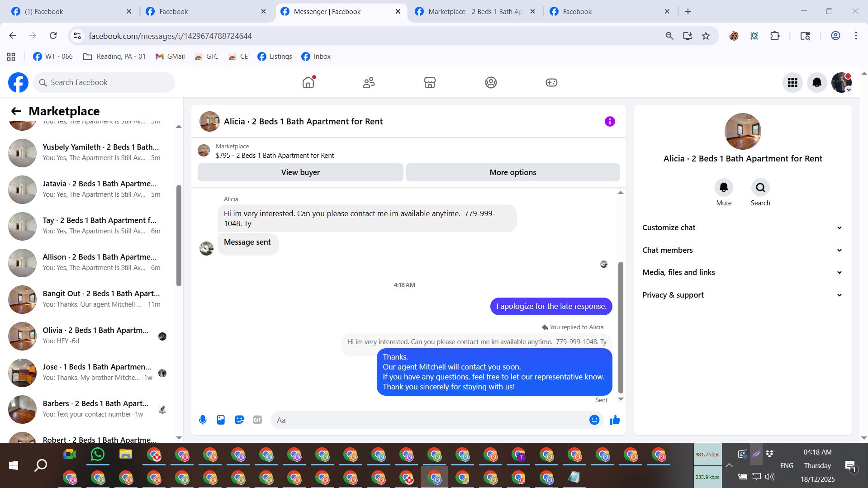Open the Chrome profile icon
Image resolution: width=868 pixels, height=488 pixels.
835,36
